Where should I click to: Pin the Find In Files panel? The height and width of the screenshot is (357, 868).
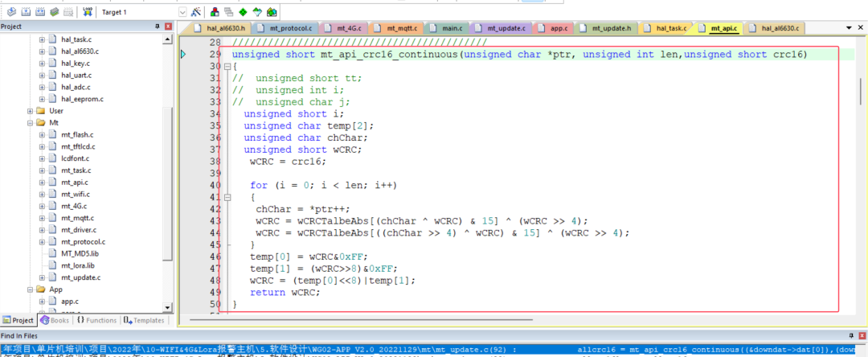[x=851, y=336]
